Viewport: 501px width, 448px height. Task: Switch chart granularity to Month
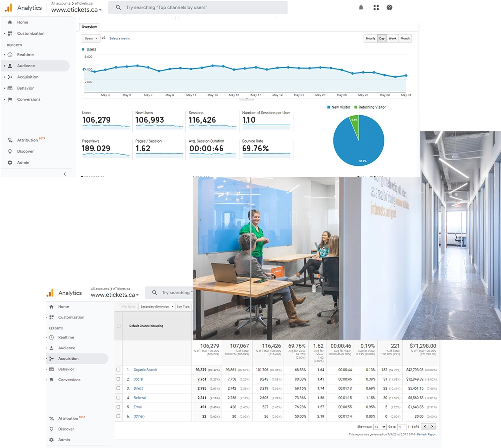tap(405, 39)
